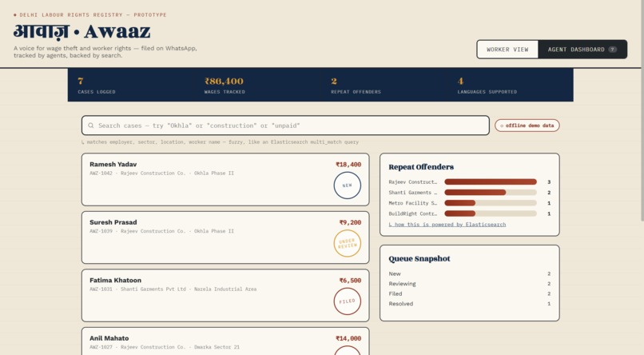Click the UNDER REVIEW stamp on Suresh Prasad
644x355 pixels.
(x=347, y=243)
